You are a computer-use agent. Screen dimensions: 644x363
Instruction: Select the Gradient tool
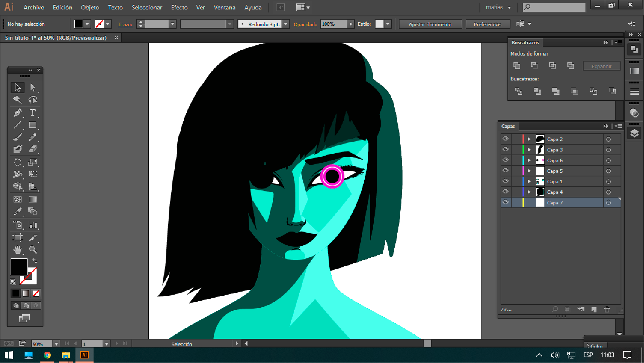tap(33, 199)
